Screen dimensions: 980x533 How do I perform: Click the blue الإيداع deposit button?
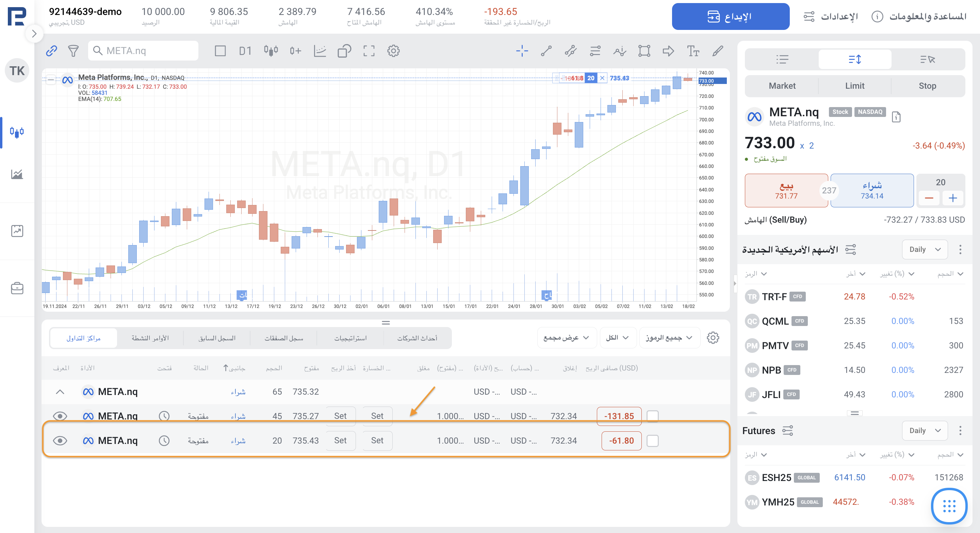730,17
